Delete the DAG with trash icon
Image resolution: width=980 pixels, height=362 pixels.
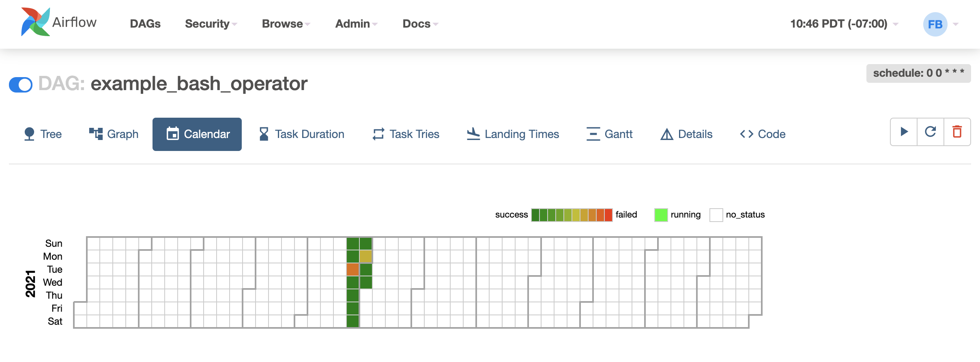(957, 132)
